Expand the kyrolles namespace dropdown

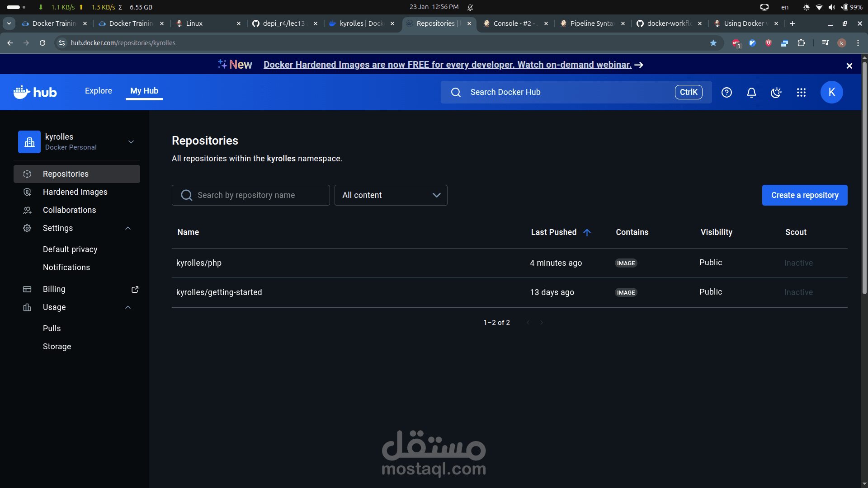tap(131, 142)
